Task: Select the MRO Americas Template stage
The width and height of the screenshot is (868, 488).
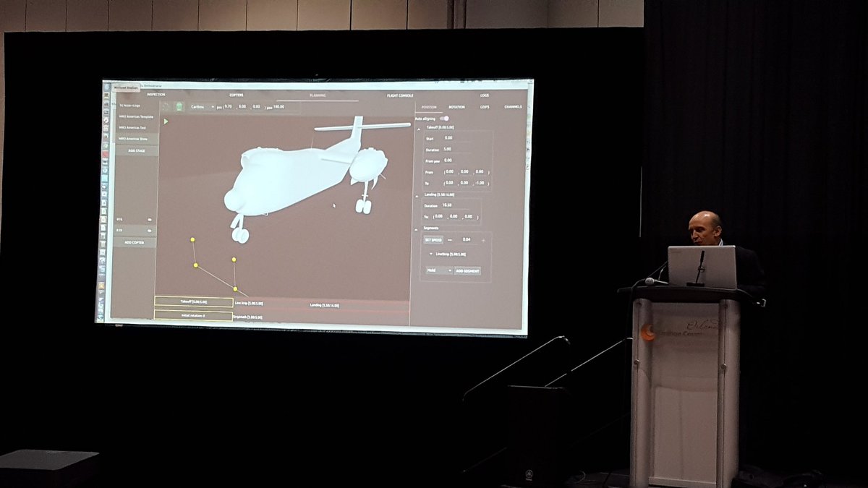Action: click(x=137, y=116)
